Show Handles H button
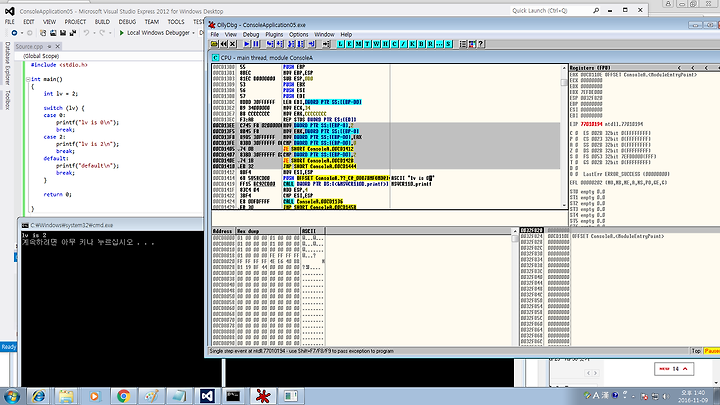The width and height of the screenshot is (720, 405). click(385, 44)
